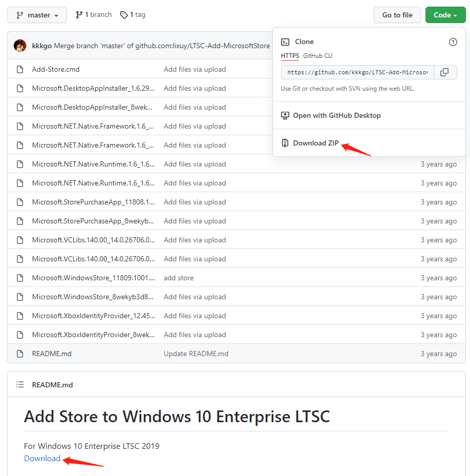The image size is (470, 476).
Task: Copy the clone URL with clipboard icon
Action: click(445, 72)
